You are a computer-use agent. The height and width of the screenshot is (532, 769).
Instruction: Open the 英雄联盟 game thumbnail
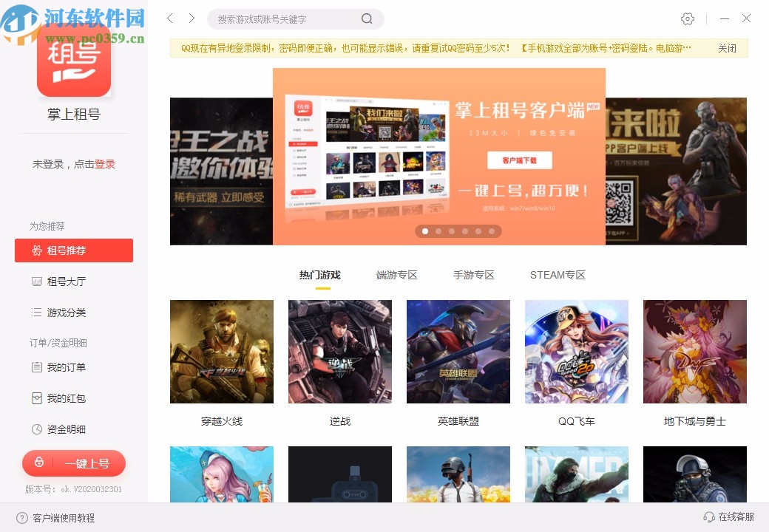[458, 352]
